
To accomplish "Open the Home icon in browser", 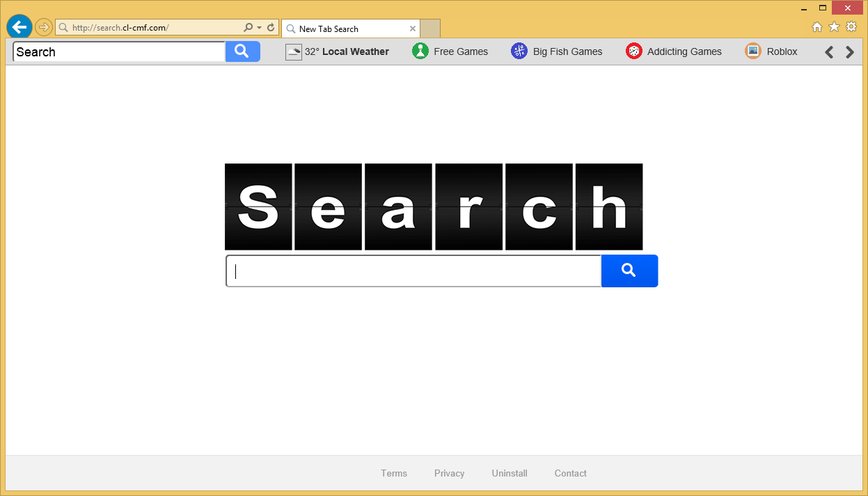I will (x=817, y=27).
